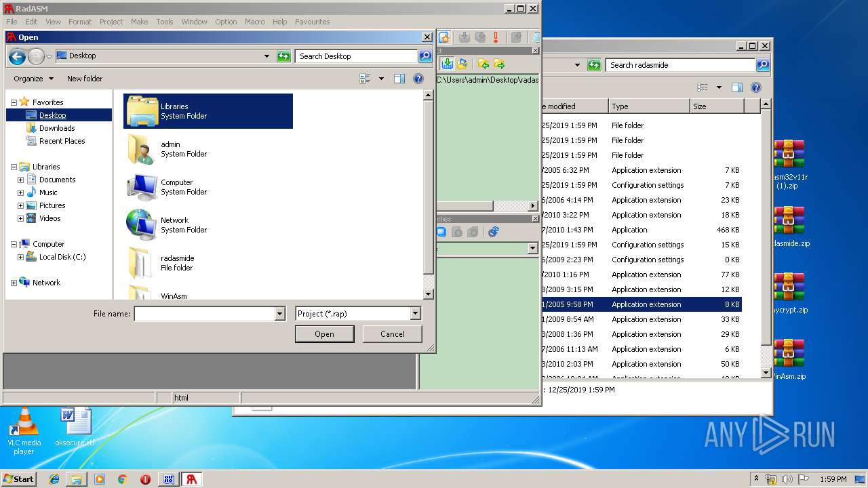Select oksecure.rtf desktop file
Viewport: 868px width, 488px height.
tap(75, 427)
